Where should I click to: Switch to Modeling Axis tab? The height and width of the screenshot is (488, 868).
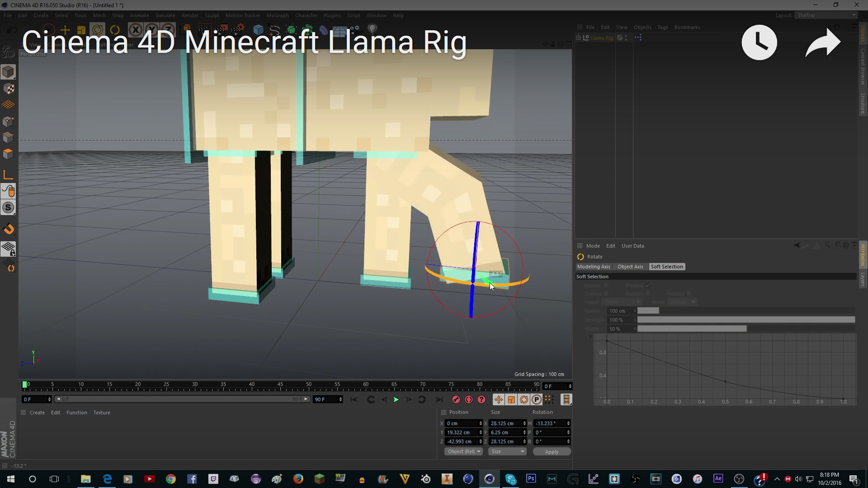[594, 267]
